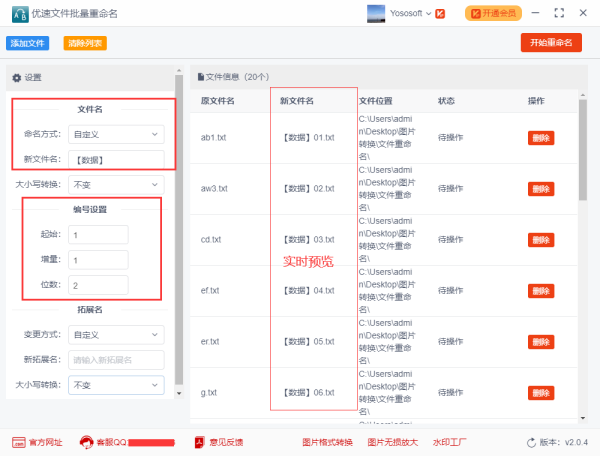
Task: Click the app logo in title bar
Action: pos(15,14)
